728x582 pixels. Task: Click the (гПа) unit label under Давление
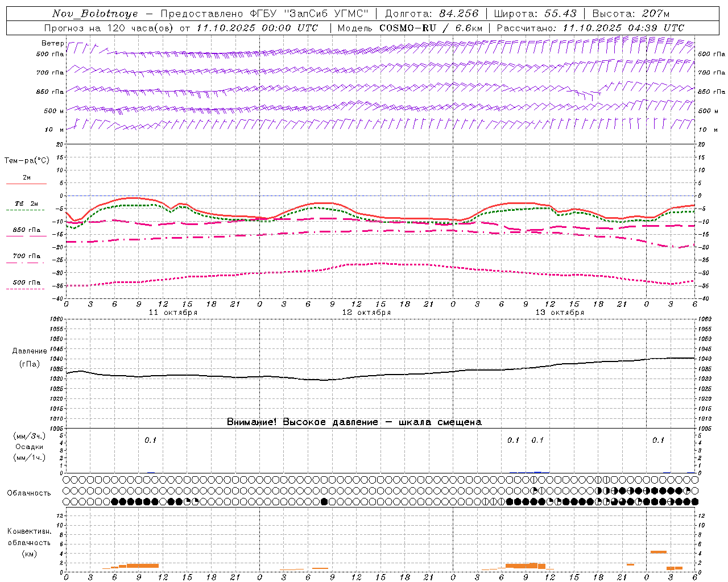coord(30,364)
